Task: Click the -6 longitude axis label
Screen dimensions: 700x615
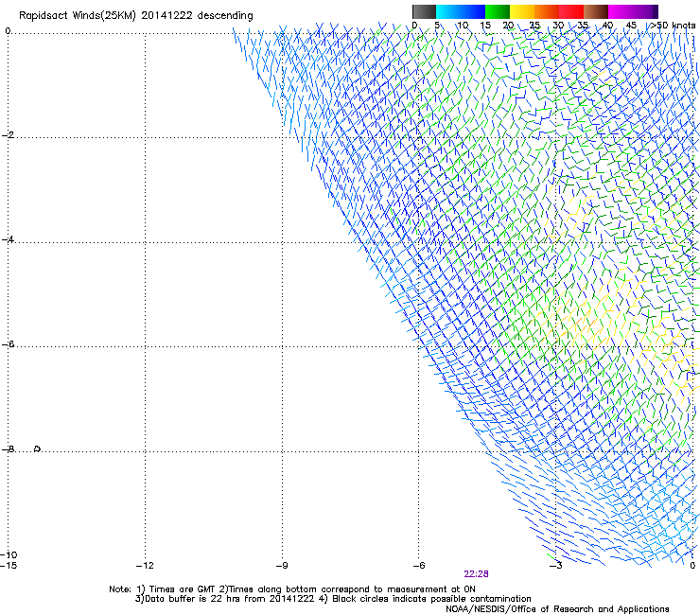Action: [x=419, y=566]
